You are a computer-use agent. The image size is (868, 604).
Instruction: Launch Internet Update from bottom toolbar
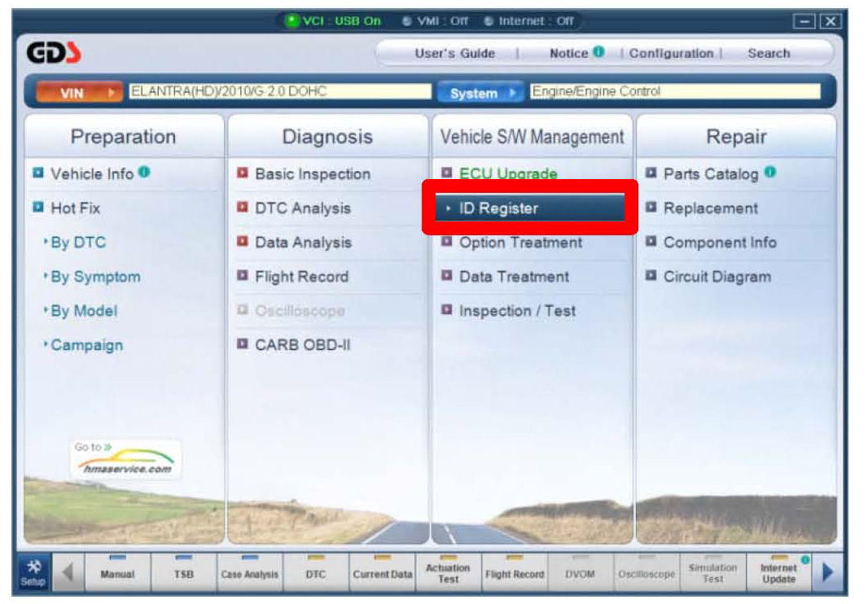pos(779,571)
